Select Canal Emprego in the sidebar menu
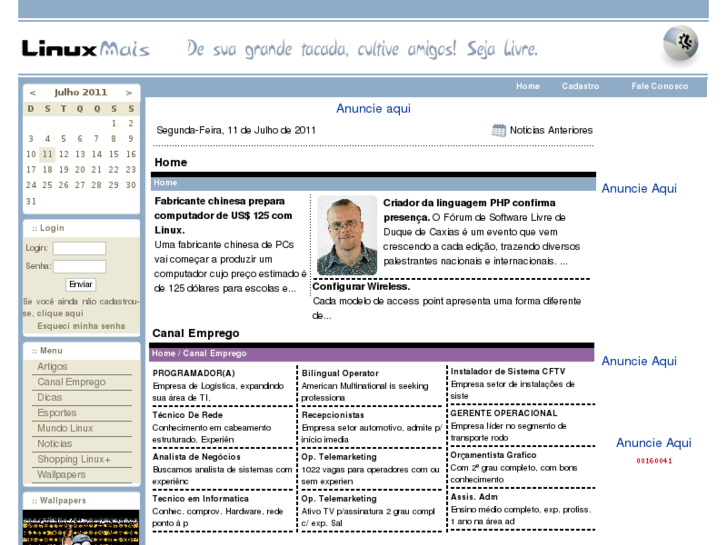Viewport: 727px width, 545px height. pyautogui.click(x=71, y=382)
